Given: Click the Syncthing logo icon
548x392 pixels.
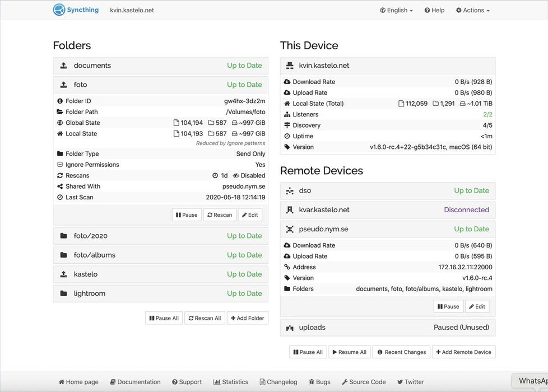Looking at the screenshot, I should [x=59, y=10].
